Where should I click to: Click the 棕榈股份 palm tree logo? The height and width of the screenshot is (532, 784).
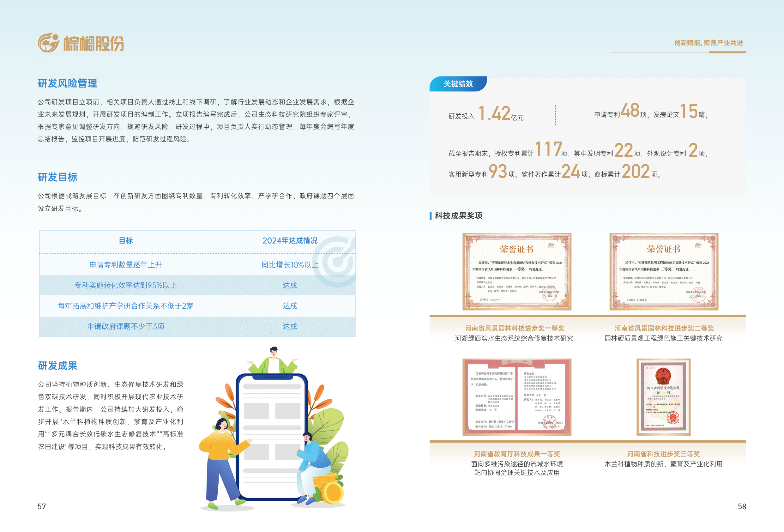49,43
